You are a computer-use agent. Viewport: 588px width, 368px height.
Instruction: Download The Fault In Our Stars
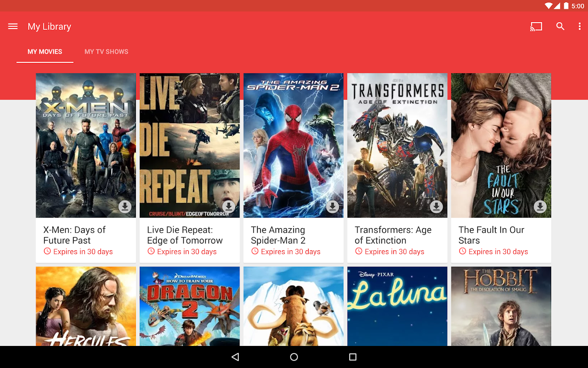click(x=540, y=206)
